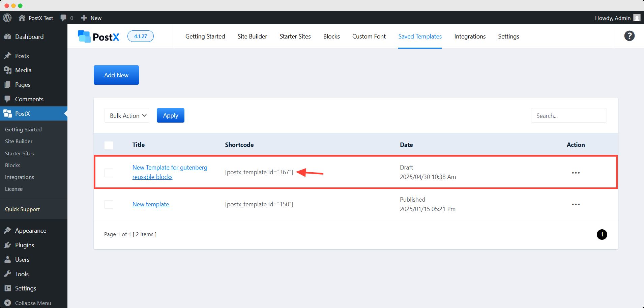This screenshot has height=308, width=644.
Task: Click the Shortcode column header
Action: [x=239, y=145]
